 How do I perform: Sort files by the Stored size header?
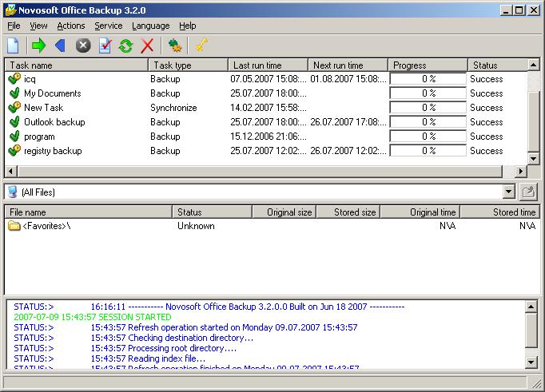[x=348, y=212]
